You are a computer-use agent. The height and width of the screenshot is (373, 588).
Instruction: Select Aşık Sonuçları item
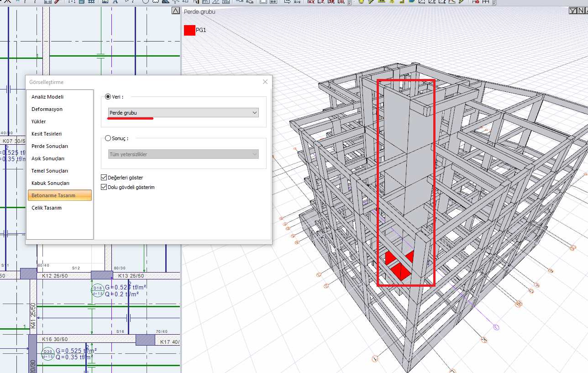[48, 158]
